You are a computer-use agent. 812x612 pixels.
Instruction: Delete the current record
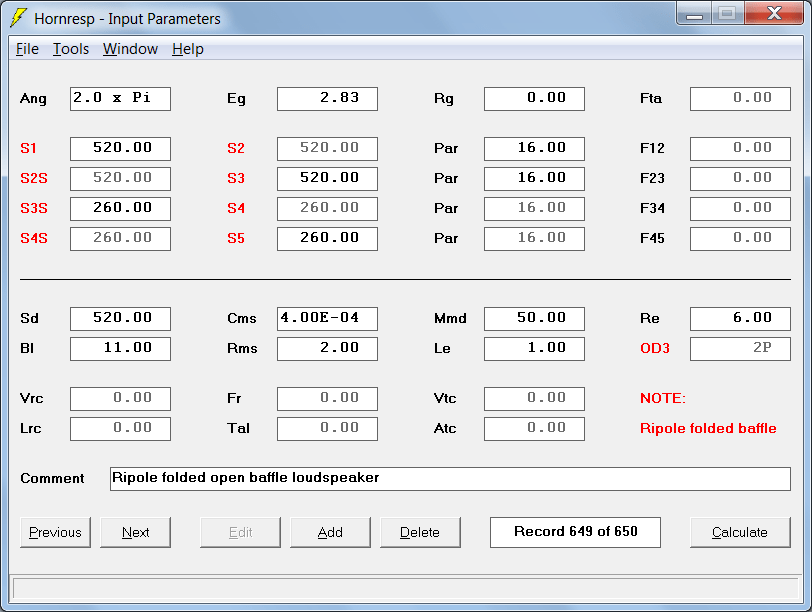click(x=420, y=532)
